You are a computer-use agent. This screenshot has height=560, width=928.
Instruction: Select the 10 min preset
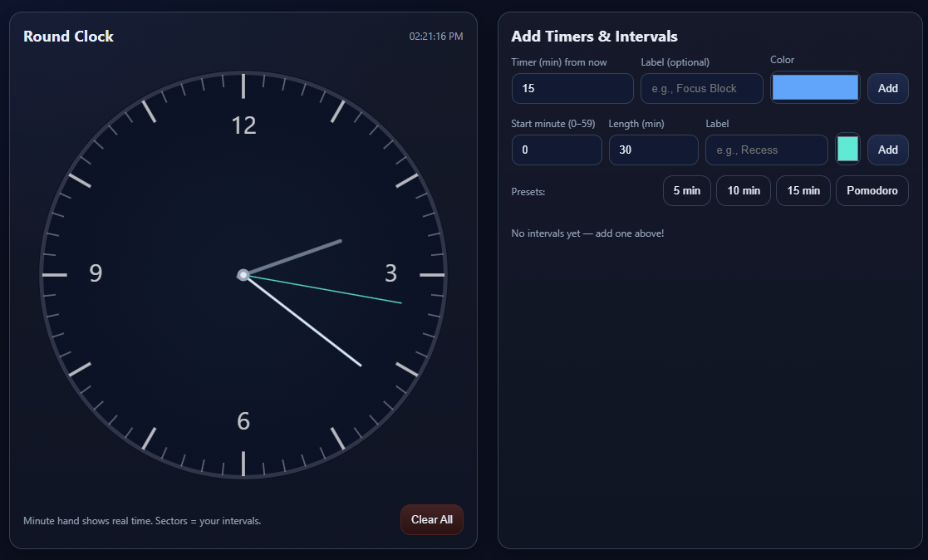coord(743,190)
